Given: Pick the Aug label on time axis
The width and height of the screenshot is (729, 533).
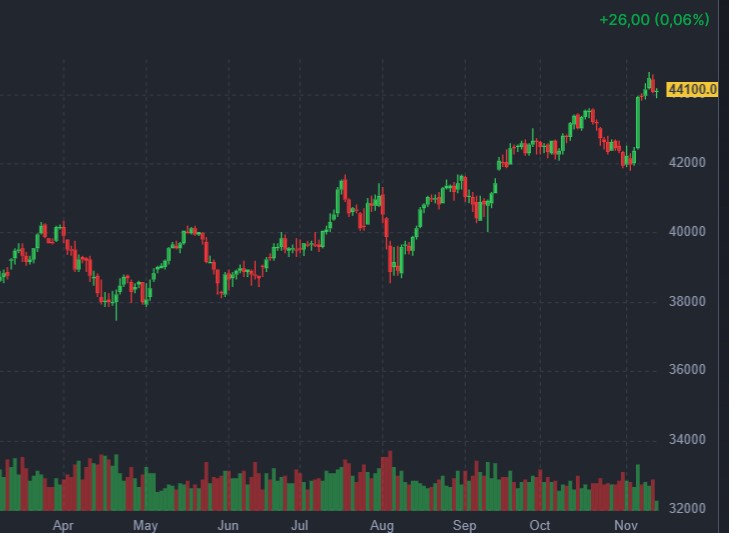Looking at the screenshot, I should click(x=381, y=524).
